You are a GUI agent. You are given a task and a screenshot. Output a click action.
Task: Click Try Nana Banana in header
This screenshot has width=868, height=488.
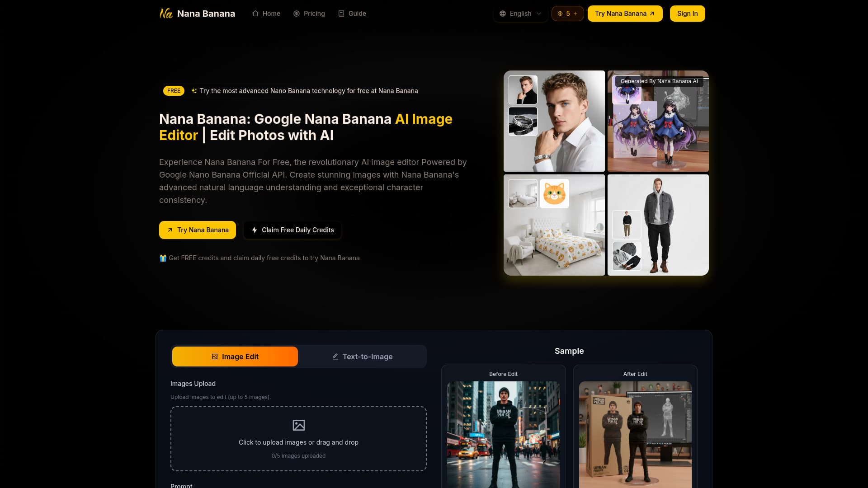coord(625,14)
